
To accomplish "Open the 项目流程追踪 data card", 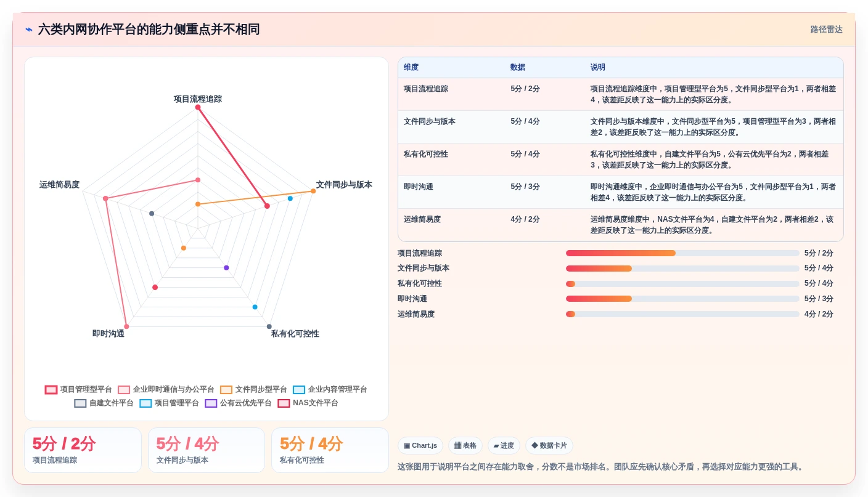I will tap(83, 450).
